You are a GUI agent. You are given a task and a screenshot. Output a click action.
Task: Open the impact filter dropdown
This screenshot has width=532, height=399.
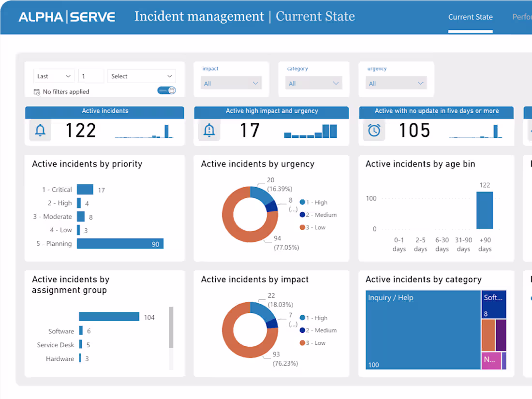coord(231,83)
